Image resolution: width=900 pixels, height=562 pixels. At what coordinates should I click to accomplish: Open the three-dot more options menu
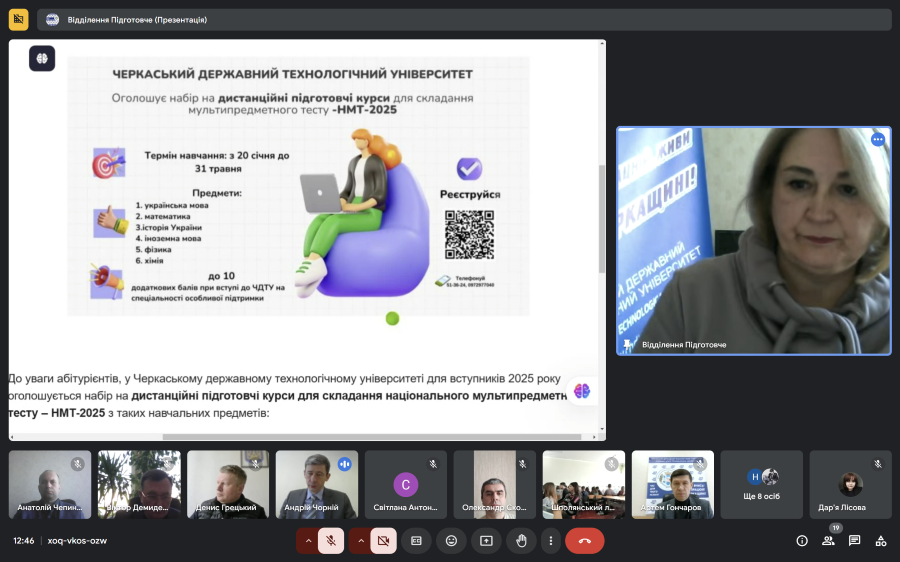[x=550, y=541]
